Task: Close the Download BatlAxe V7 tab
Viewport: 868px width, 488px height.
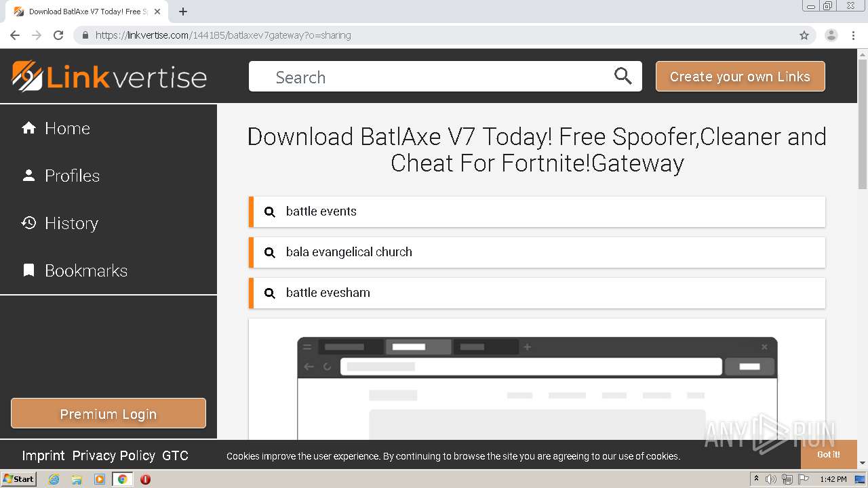Action: [x=157, y=12]
